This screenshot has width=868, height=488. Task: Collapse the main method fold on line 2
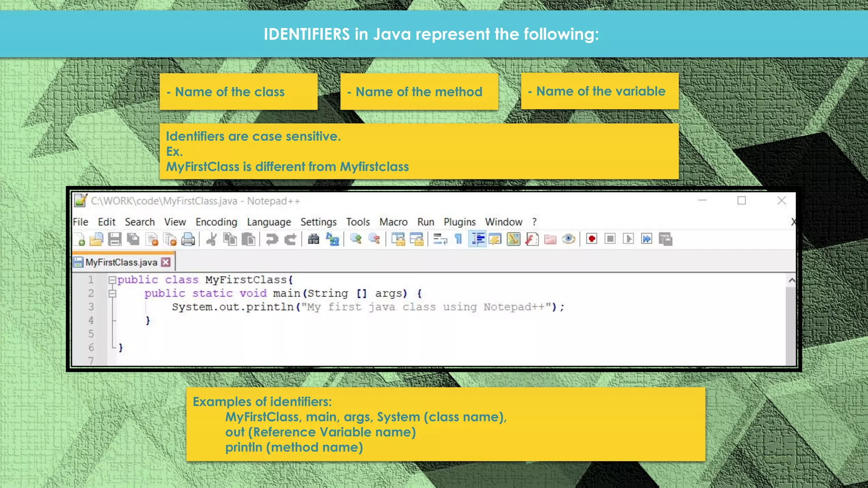click(112, 294)
